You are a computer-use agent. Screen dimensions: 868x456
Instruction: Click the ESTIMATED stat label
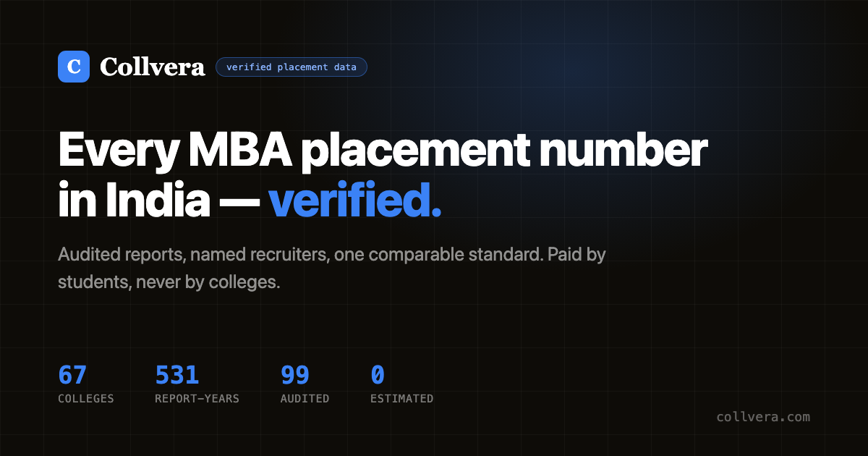(x=402, y=399)
